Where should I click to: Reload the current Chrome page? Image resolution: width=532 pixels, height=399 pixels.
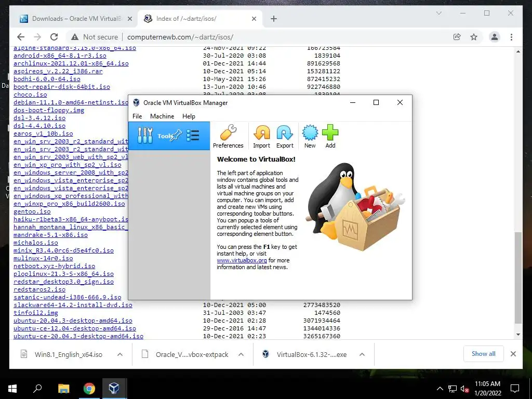[54, 37]
